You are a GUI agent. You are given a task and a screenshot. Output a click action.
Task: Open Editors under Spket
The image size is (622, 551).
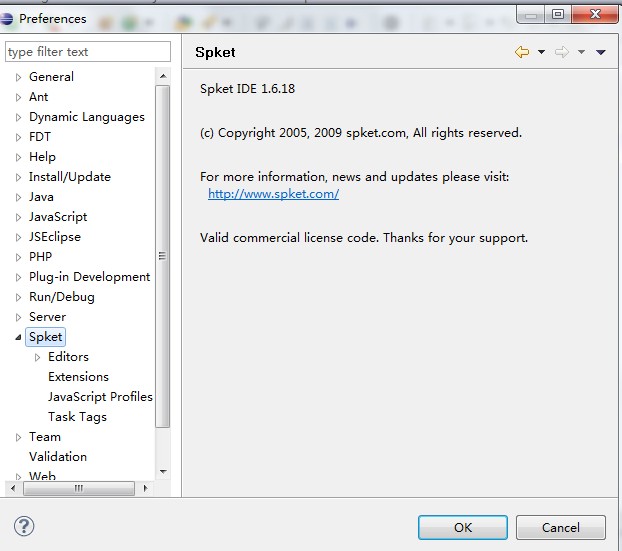pos(68,357)
